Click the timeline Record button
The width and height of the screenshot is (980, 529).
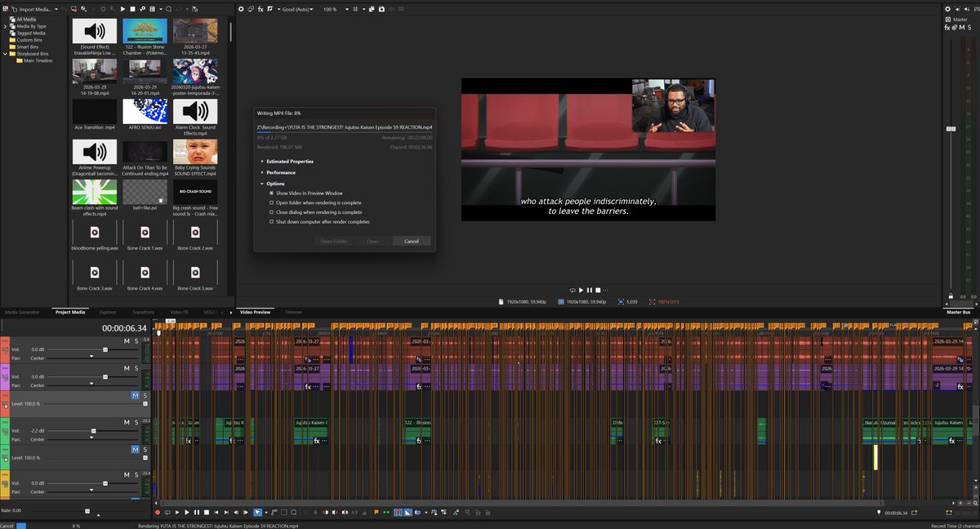[158, 512]
